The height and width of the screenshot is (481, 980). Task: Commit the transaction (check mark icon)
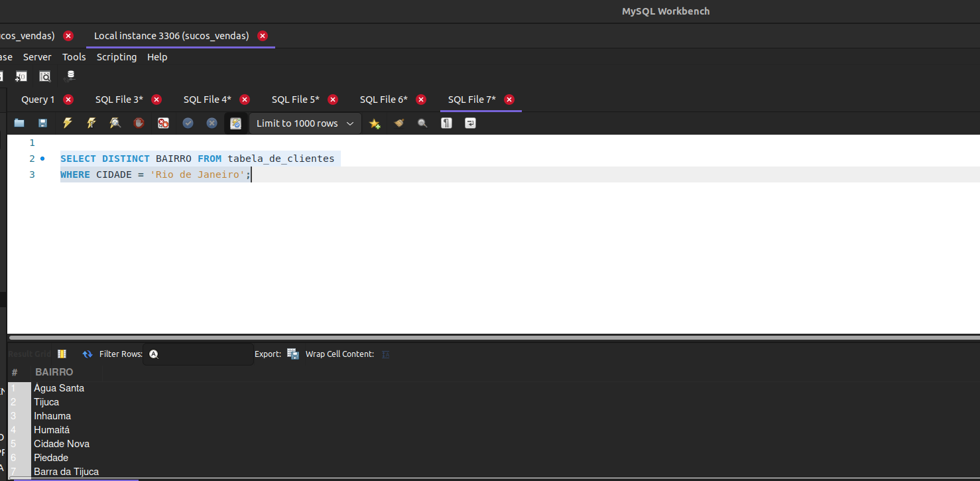[188, 123]
